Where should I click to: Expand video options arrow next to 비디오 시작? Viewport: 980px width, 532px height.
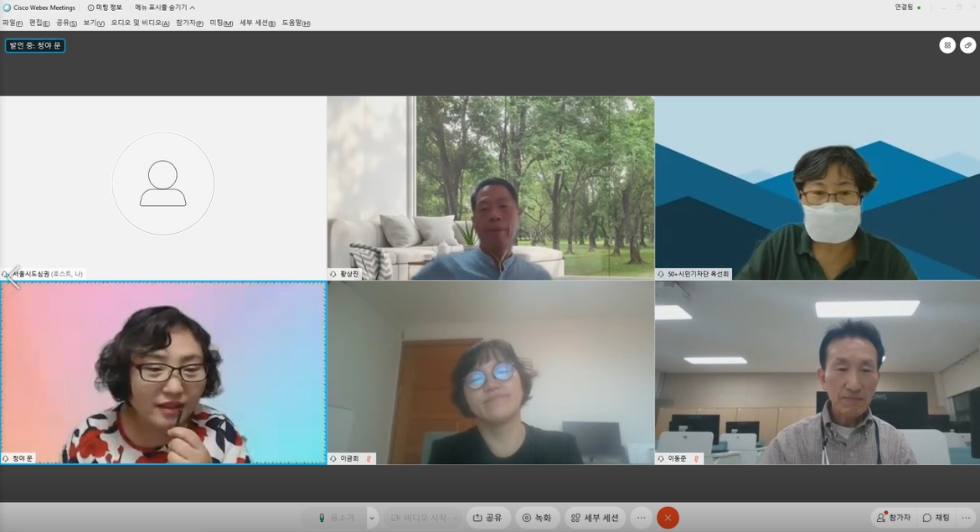coord(456,518)
